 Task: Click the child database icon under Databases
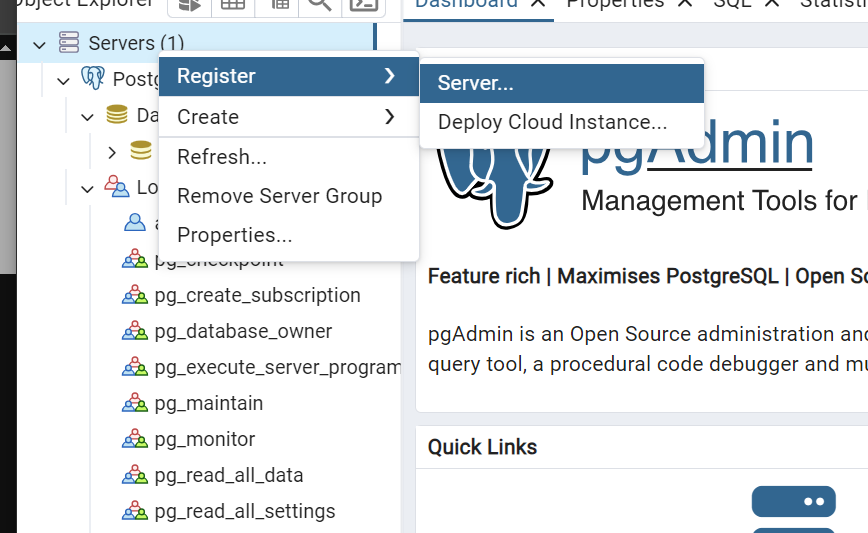(x=141, y=151)
